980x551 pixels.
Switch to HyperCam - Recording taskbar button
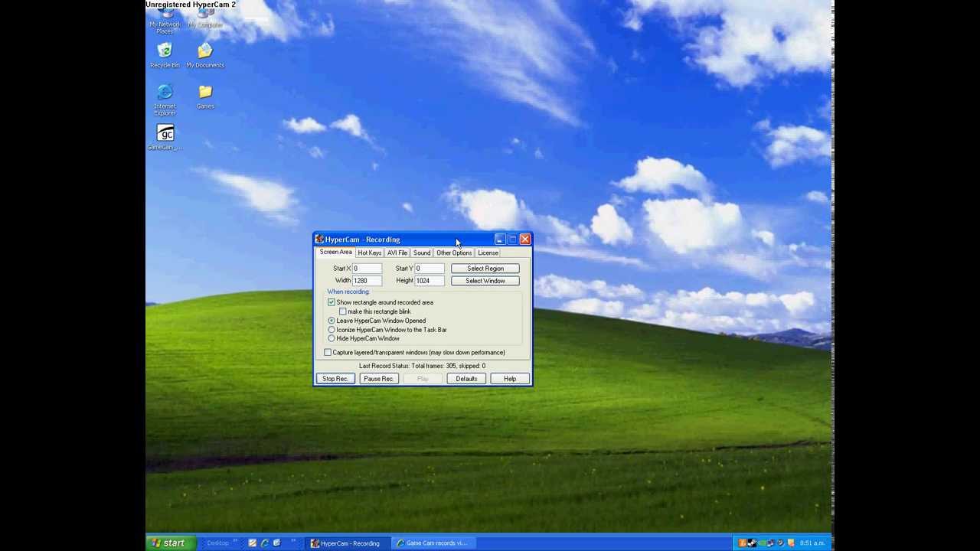pos(347,543)
